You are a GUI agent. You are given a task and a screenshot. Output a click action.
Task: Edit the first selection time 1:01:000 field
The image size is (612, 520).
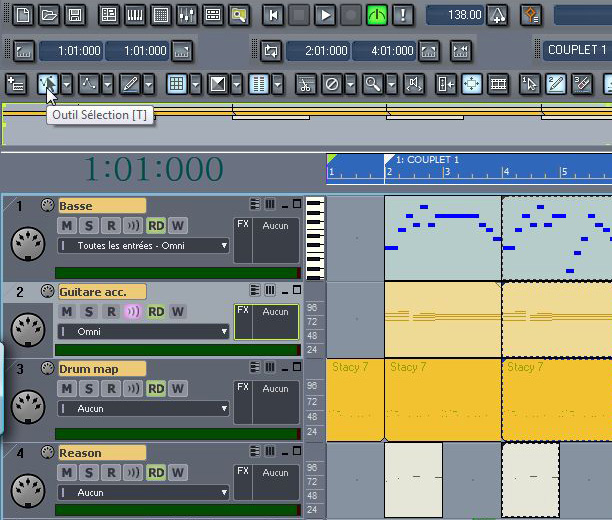coord(71,51)
